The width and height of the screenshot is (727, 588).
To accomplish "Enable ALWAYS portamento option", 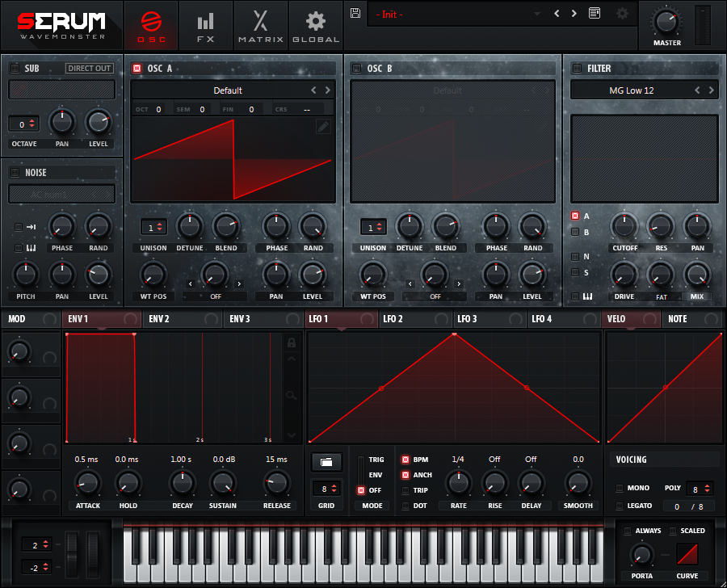I will (628, 531).
